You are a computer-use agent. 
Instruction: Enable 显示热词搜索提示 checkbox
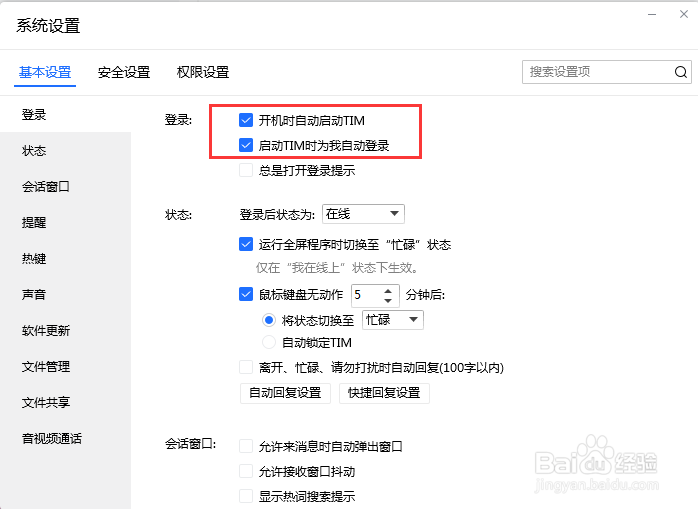tap(246, 496)
